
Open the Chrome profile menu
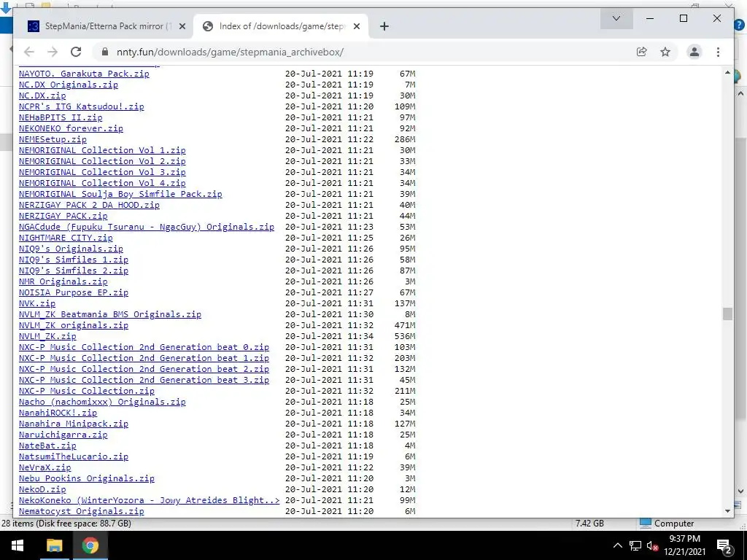694,52
